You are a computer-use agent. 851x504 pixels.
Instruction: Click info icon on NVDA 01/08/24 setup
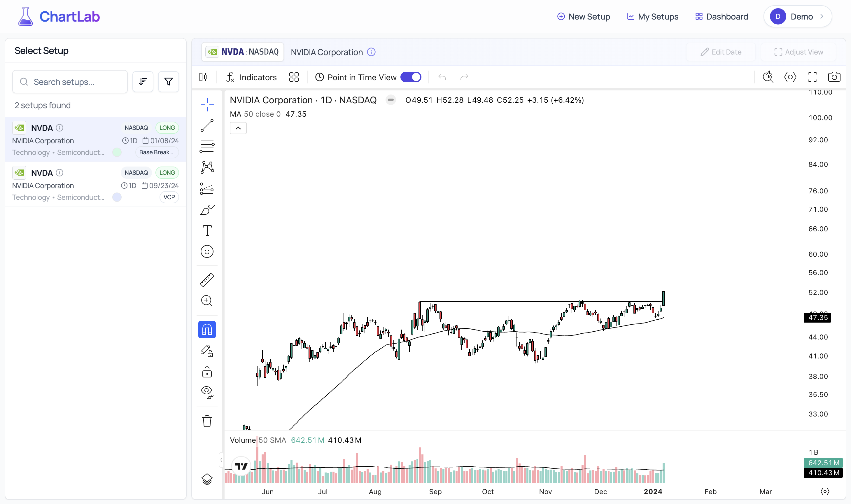point(59,128)
